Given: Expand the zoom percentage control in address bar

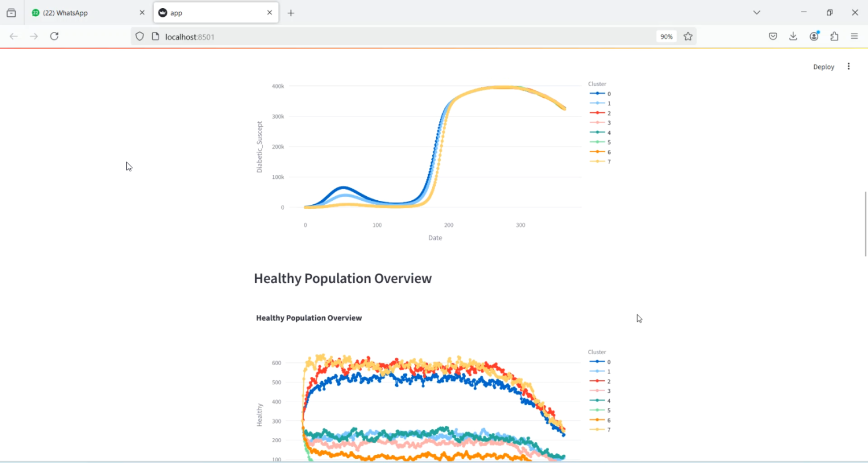Looking at the screenshot, I should [666, 36].
